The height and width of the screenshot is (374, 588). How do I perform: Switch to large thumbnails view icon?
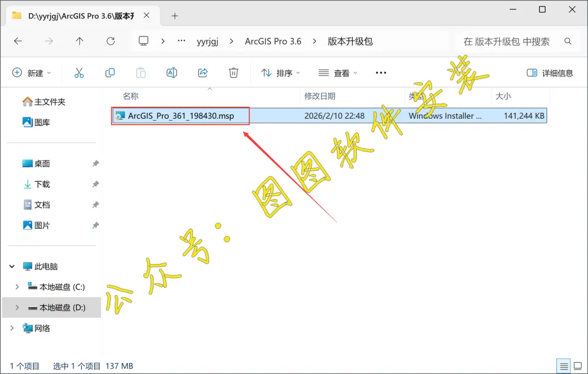(578, 366)
